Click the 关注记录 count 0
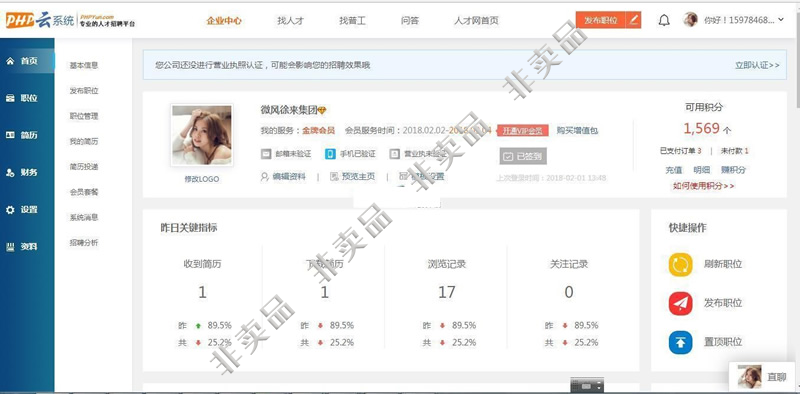 (x=569, y=292)
